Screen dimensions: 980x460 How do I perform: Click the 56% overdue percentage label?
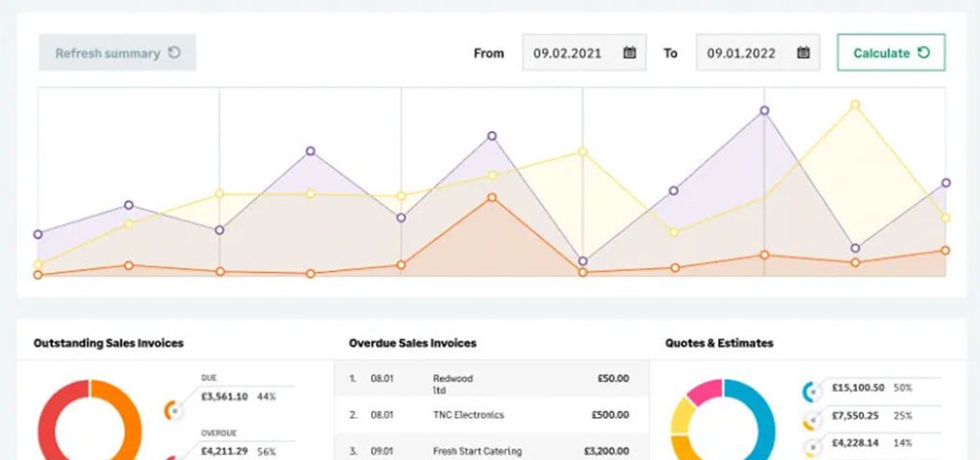click(267, 451)
